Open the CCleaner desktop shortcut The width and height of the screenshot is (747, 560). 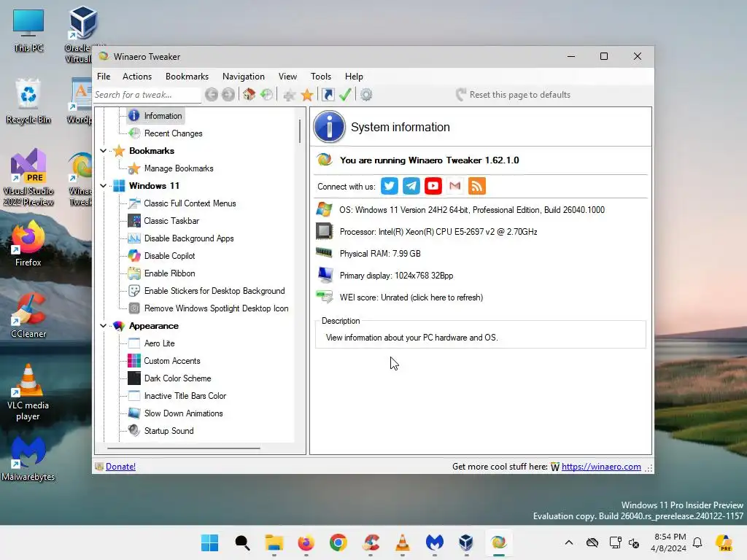(28, 315)
